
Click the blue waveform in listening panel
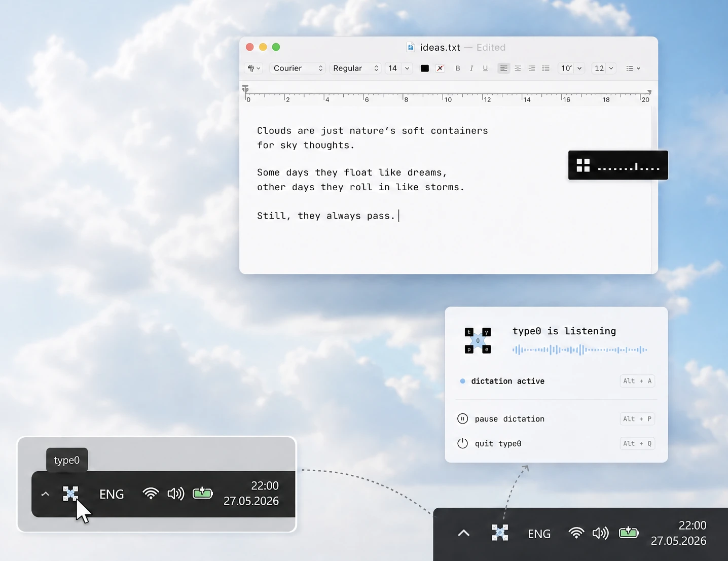579,349
